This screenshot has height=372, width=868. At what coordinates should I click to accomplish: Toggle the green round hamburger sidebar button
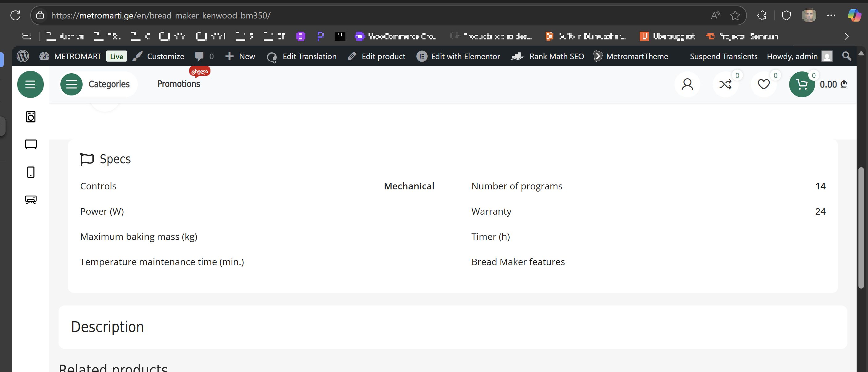pos(30,84)
